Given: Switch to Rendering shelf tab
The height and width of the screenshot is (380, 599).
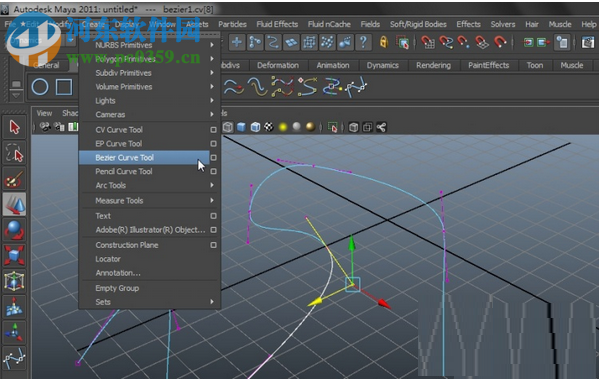Looking at the screenshot, I should pyautogui.click(x=433, y=65).
